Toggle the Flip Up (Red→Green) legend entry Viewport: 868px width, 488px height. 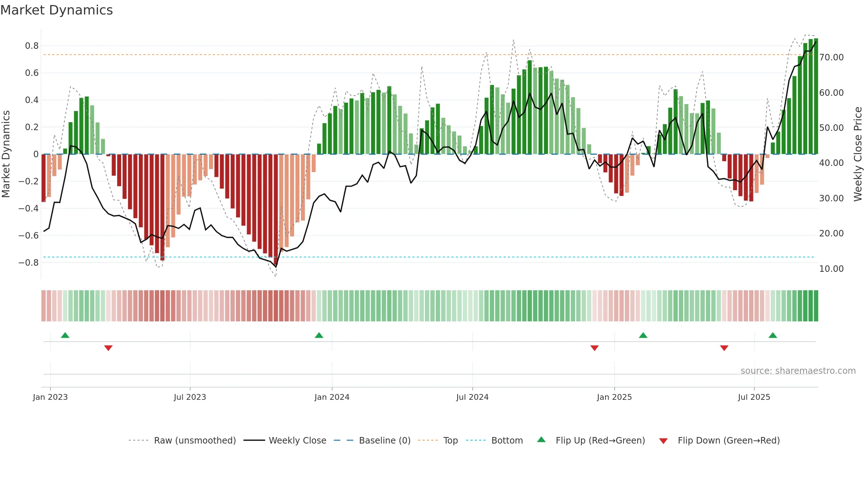tap(591, 440)
